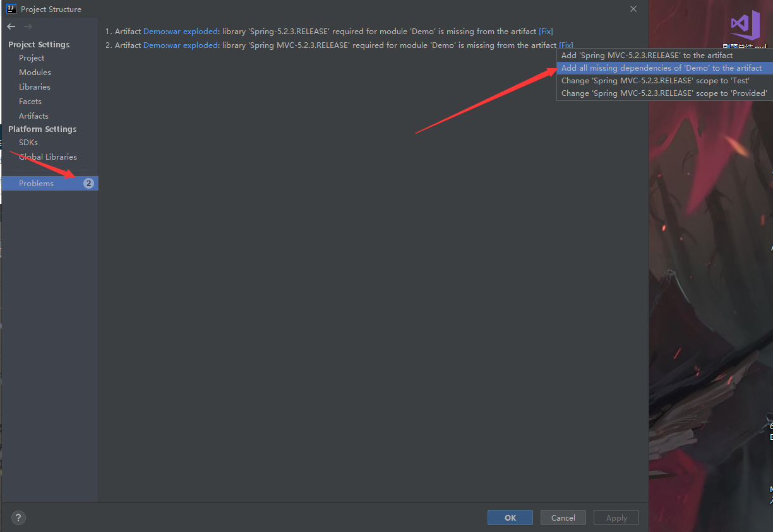773x532 pixels.
Task: Open the Modules settings page
Action: click(35, 72)
